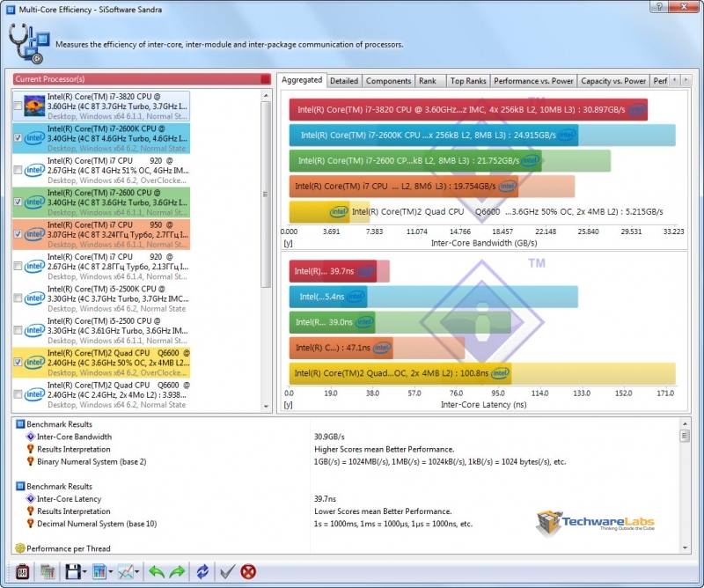Click the Current Processor(s) header bar
The height and width of the screenshot is (588, 704).
pyautogui.click(x=142, y=79)
